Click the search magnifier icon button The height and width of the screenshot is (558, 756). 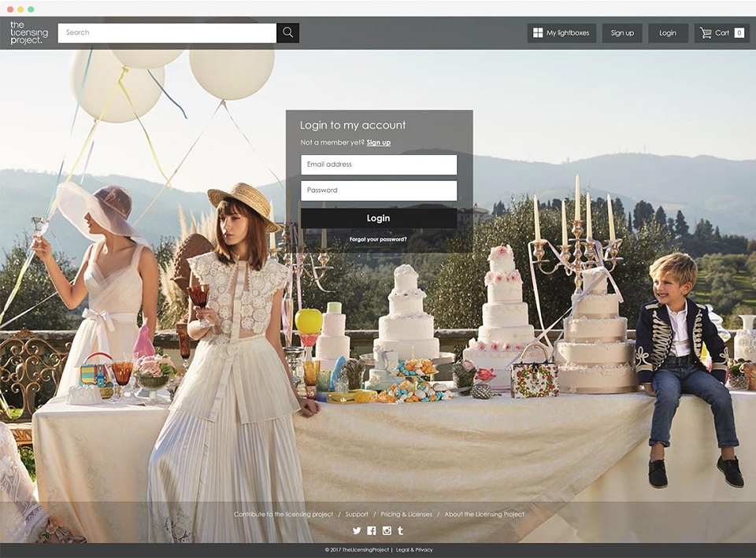click(288, 33)
